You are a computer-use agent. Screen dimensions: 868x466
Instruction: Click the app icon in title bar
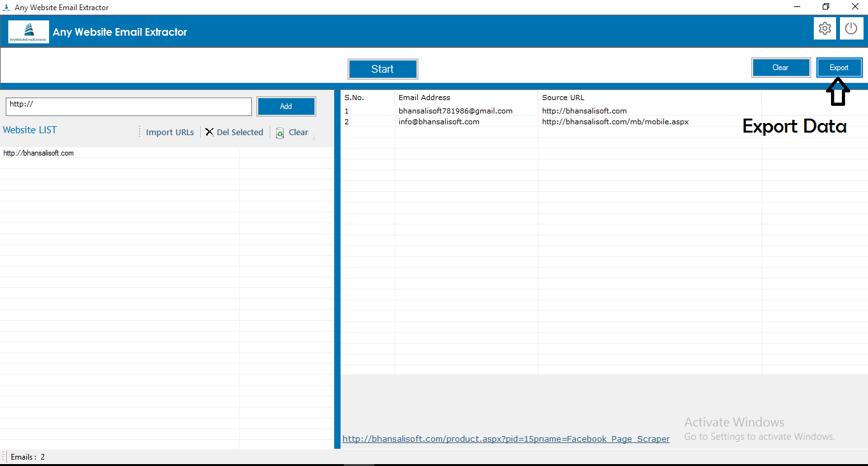[x=6, y=8]
